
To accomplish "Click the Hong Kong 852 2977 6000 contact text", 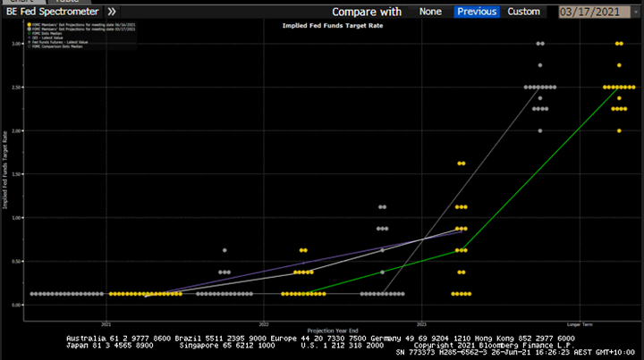I will (x=524, y=339).
